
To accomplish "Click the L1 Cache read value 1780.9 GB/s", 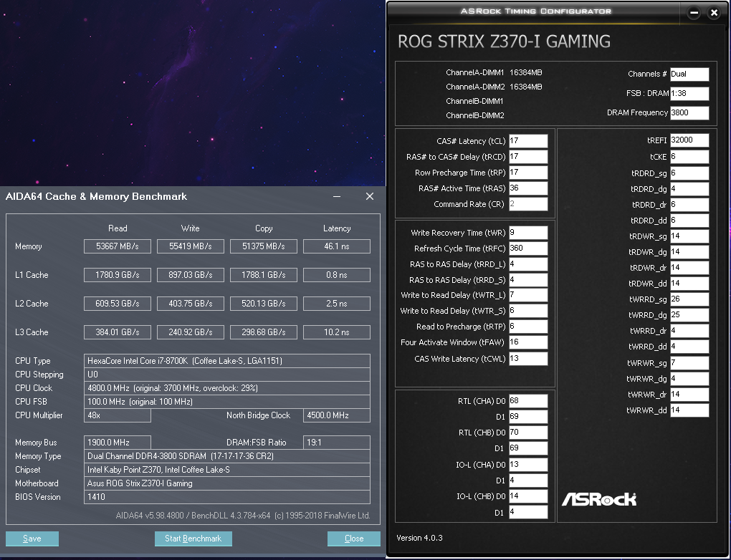I will click(118, 275).
